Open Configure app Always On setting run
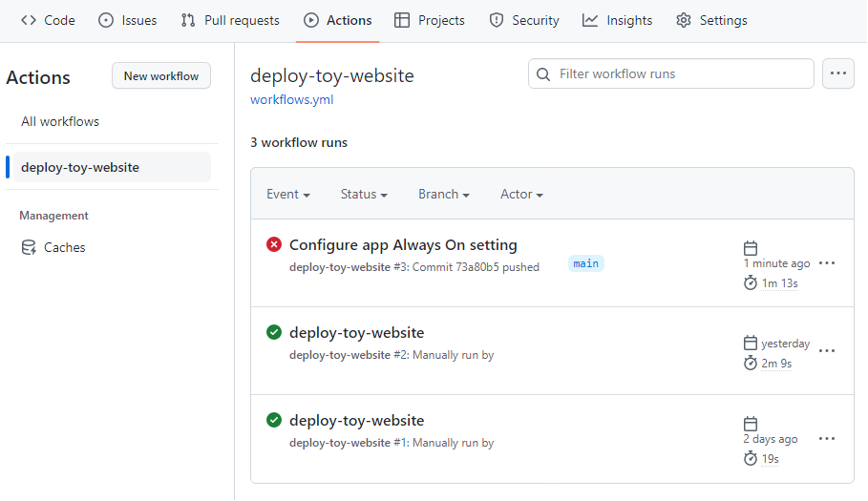Screen dimensions: 868x501 tap(403, 245)
